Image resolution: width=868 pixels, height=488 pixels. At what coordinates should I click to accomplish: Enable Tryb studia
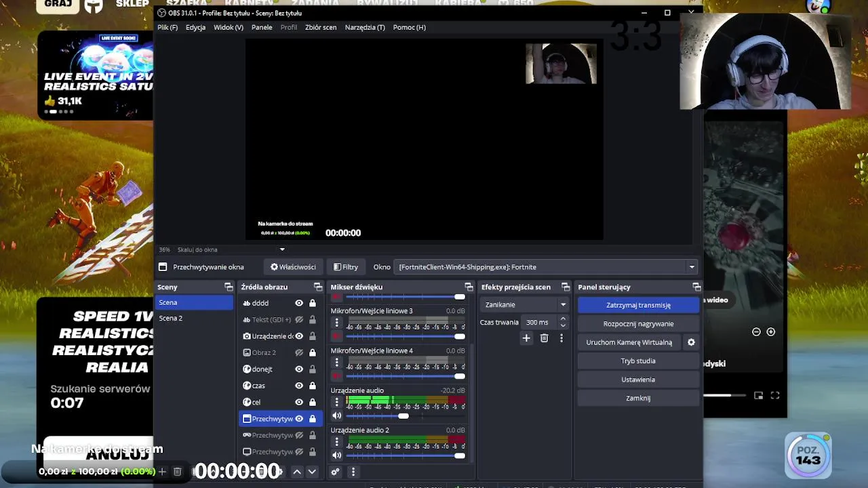(638, 361)
